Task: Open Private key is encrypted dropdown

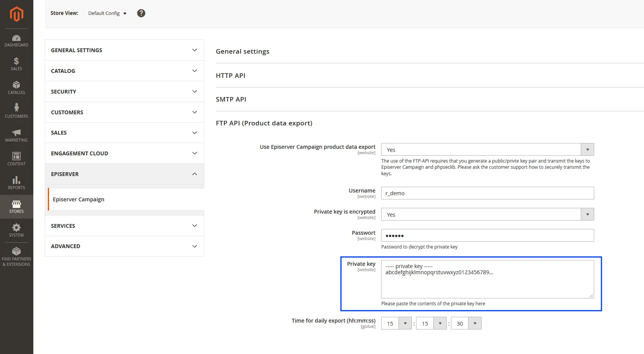Action: [x=487, y=214]
